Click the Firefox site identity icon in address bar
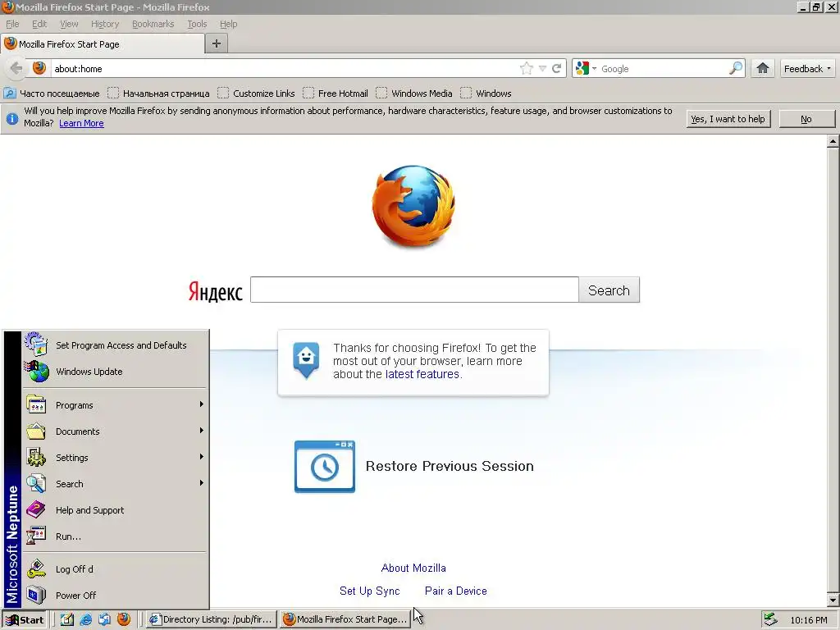Image resolution: width=840 pixels, height=630 pixels. tap(39, 68)
